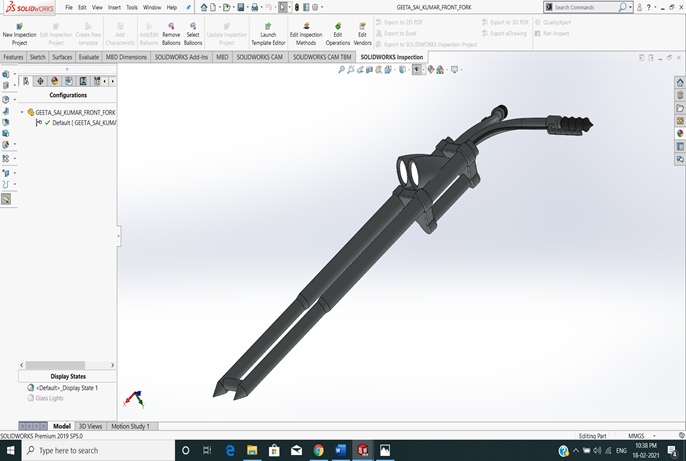Print the document using printer icon

click(255, 7)
